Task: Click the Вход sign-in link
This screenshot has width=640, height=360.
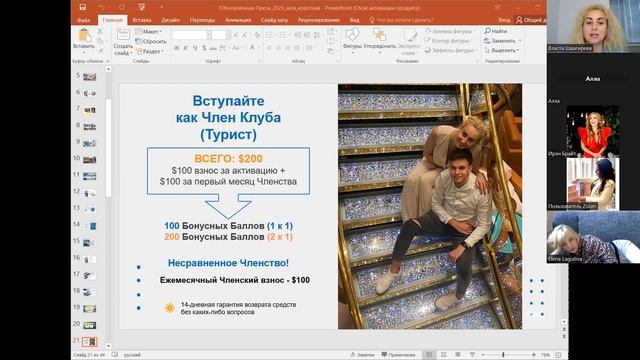Action: [x=504, y=20]
